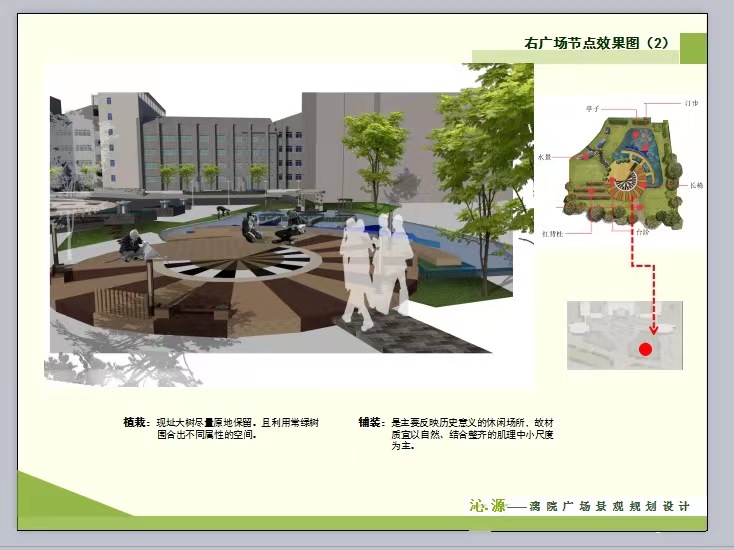Click the 植栽 heading text
This screenshot has width=734, height=550.
point(135,423)
